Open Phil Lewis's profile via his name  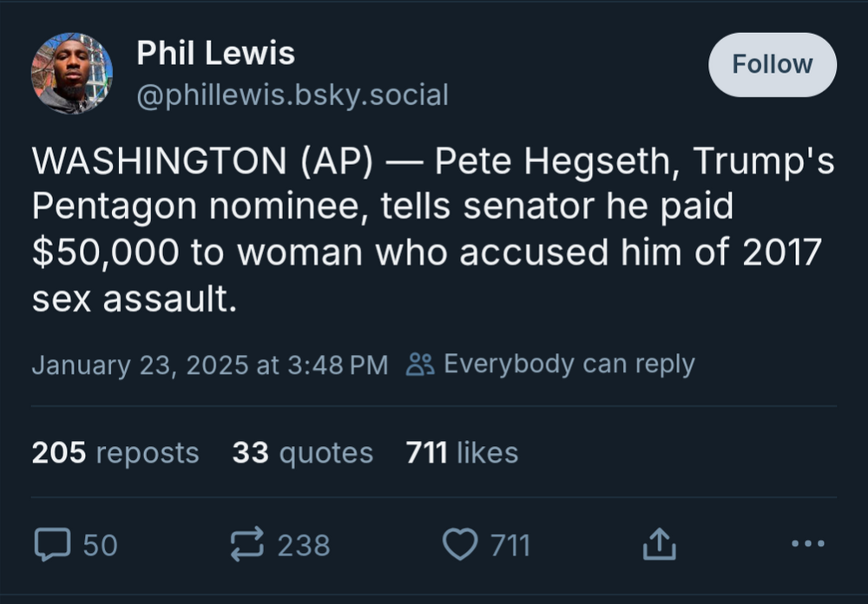pos(214,52)
